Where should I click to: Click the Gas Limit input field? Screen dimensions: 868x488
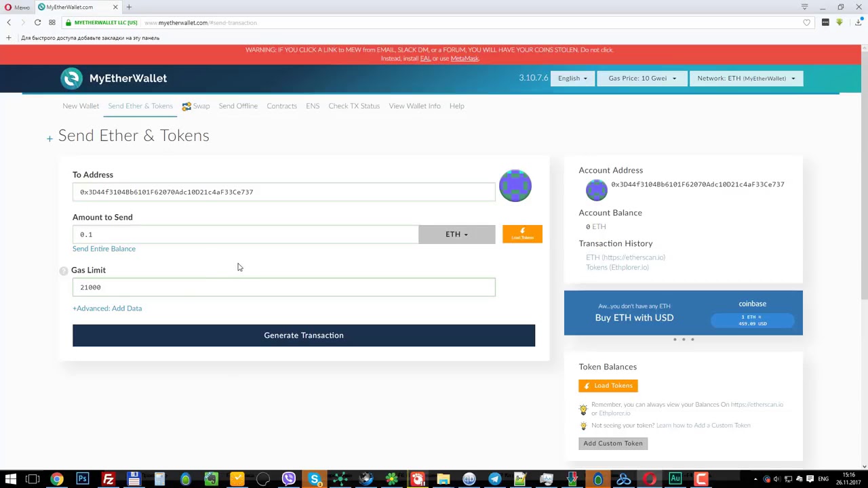[x=284, y=287]
